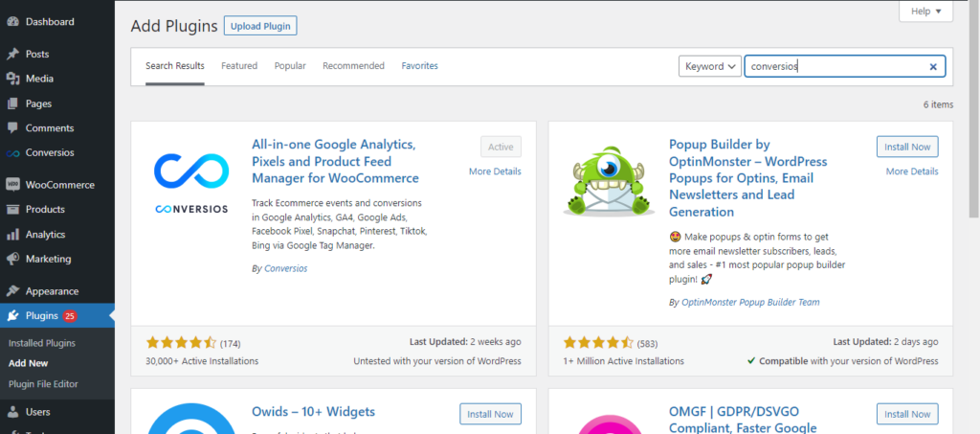Open the Marketing megaphone icon
Screen dimensions: 980x434
coord(12,259)
